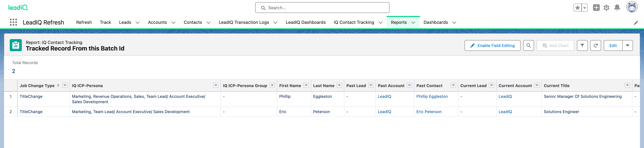644x148 pixels.
Task: Open the user profile avatar
Action: (x=632, y=7)
